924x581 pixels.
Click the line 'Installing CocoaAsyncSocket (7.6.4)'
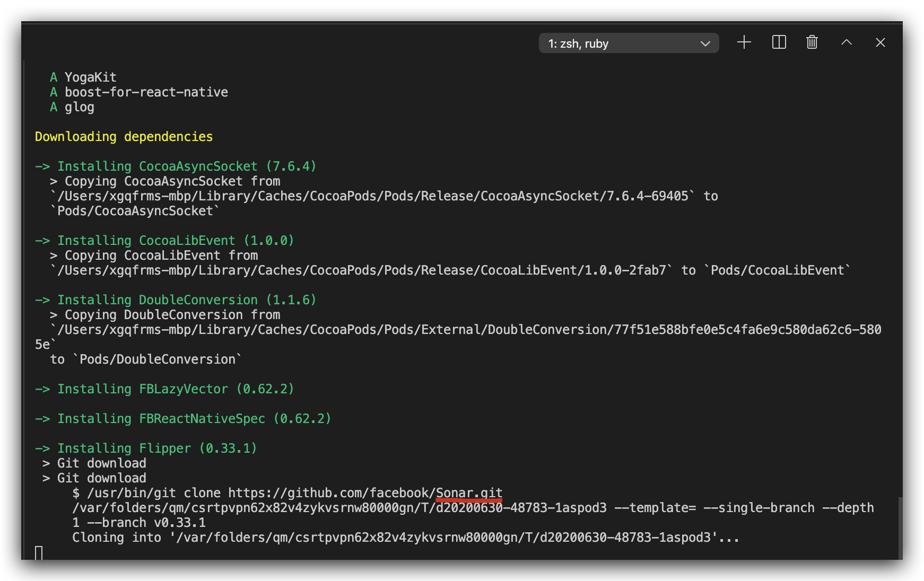click(x=176, y=166)
